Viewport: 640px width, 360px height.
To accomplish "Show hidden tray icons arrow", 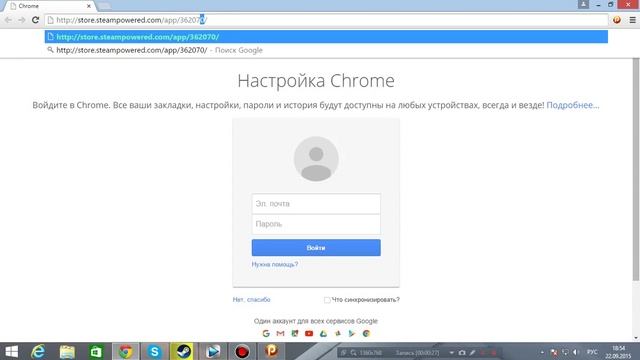I will (x=542, y=352).
